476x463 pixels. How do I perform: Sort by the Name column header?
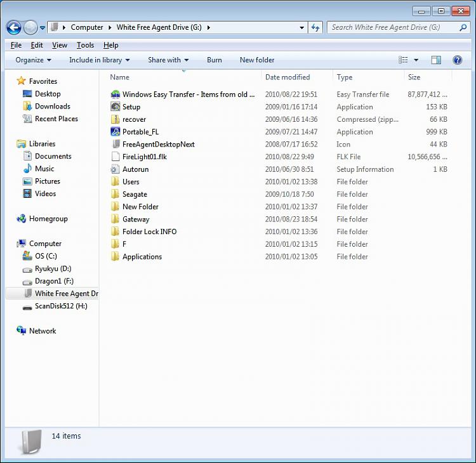[x=119, y=77]
